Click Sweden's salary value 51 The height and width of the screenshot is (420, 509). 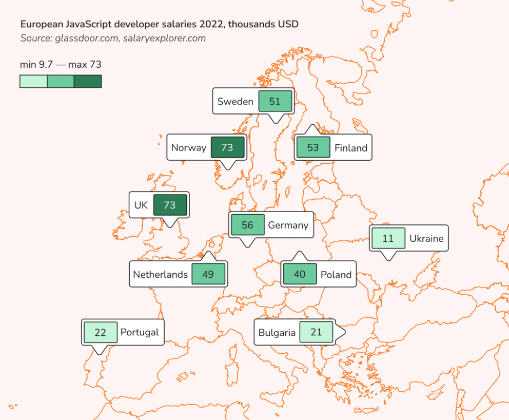point(275,101)
